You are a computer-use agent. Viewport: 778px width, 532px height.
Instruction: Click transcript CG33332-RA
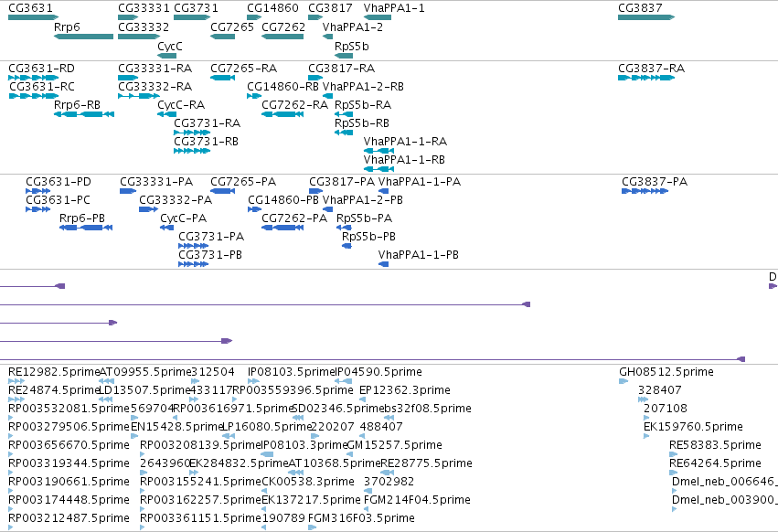coord(155,86)
